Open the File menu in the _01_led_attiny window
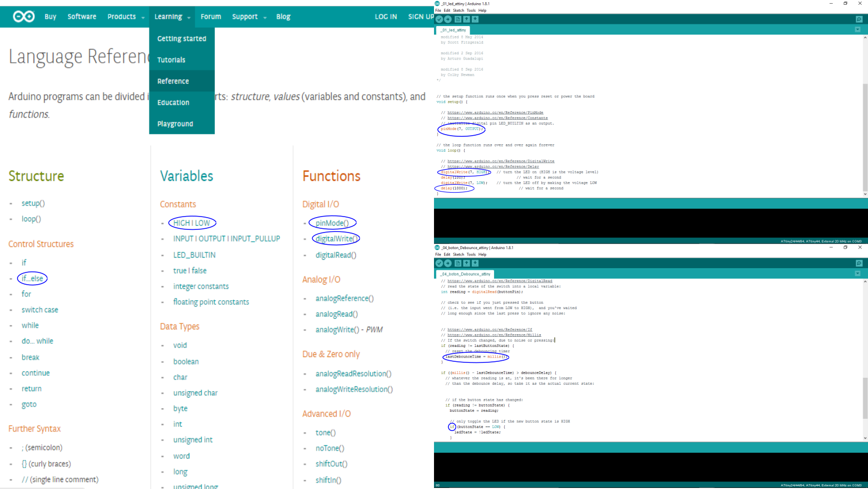This screenshot has height=489, width=868. click(x=438, y=11)
